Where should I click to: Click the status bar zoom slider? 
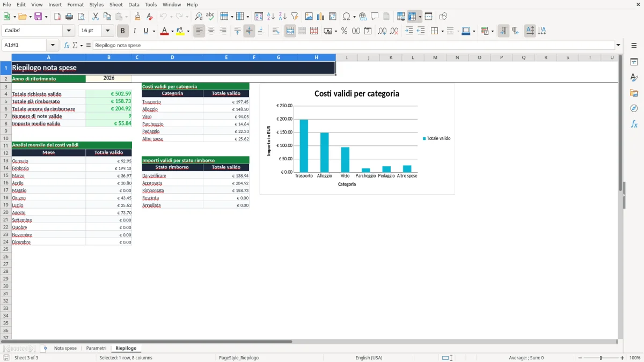601,358
